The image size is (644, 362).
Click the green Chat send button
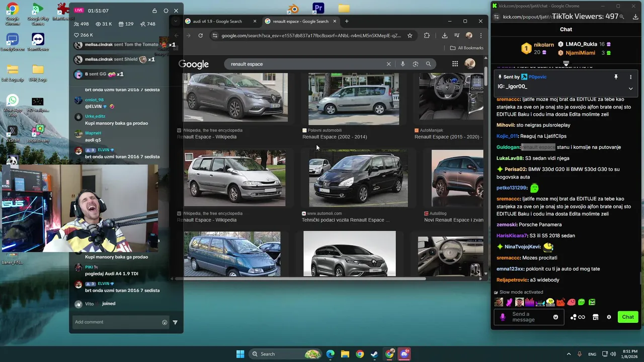[x=628, y=317]
